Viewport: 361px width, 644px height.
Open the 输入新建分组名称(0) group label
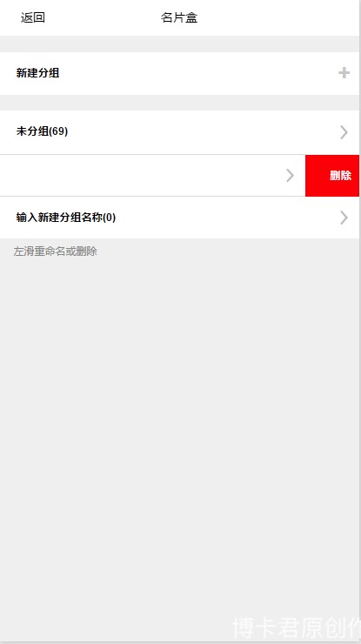point(66,218)
